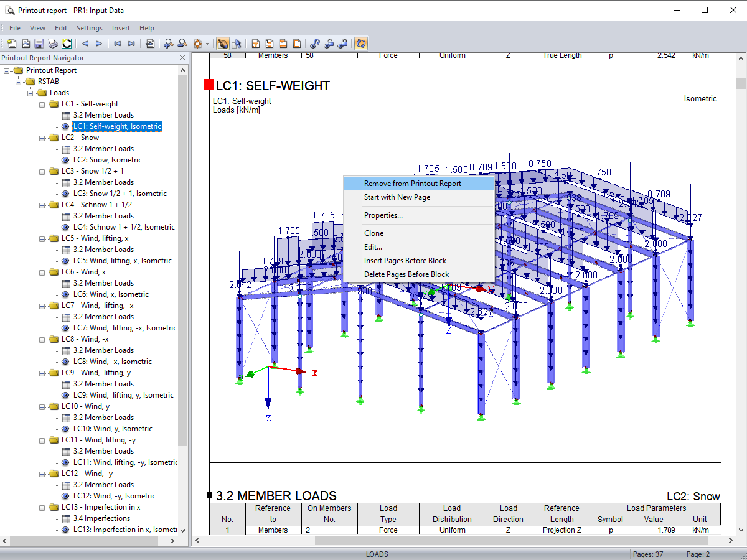The height and width of the screenshot is (560, 747).
Task: Activate the pan move tool
Action: pos(198,44)
